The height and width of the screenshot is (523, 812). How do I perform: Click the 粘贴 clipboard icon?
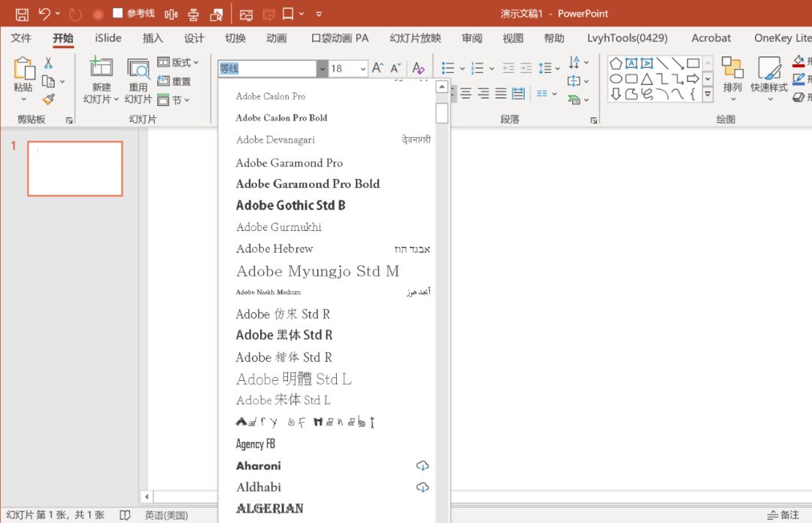point(23,69)
